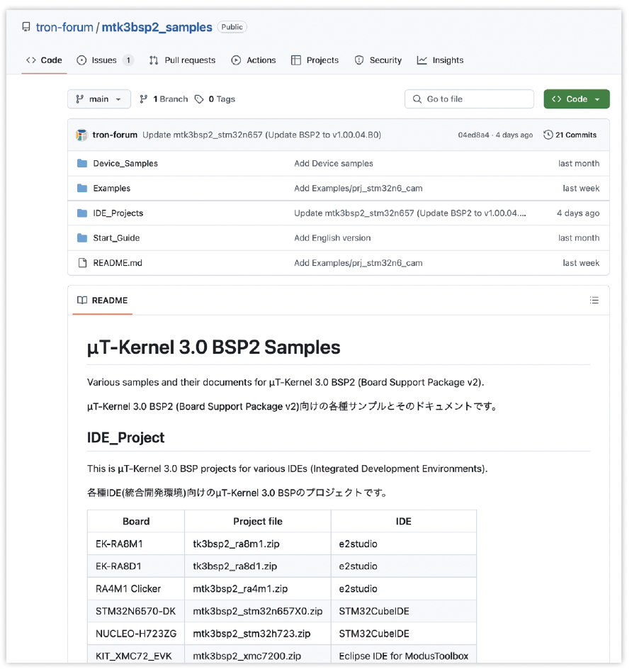This screenshot has height=672, width=632.
Task: Open the Security tab
Action: [x=378, y=60]
